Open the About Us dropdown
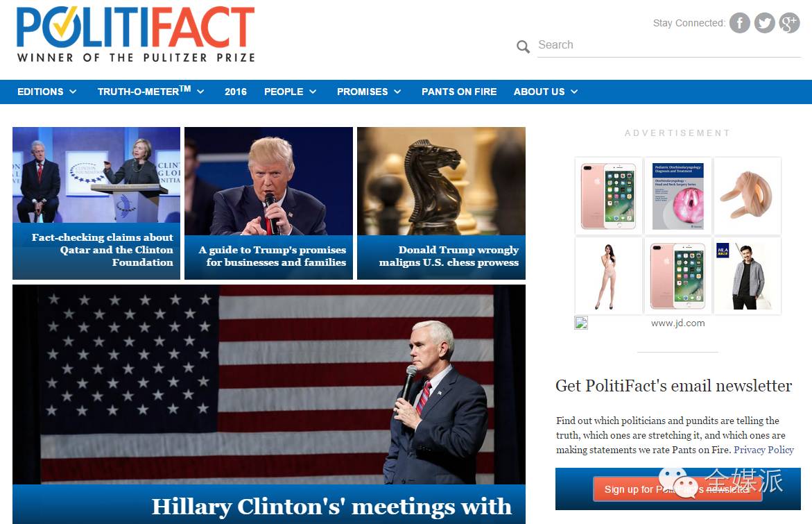 click(545, 92)
